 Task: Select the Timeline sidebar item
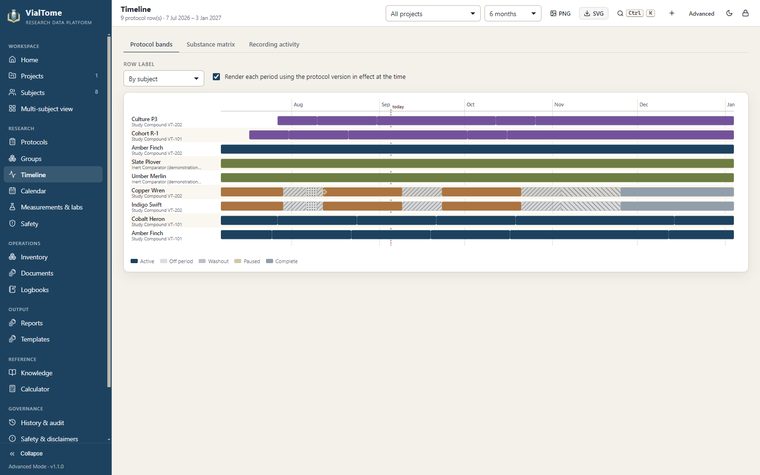coord(53,174)
